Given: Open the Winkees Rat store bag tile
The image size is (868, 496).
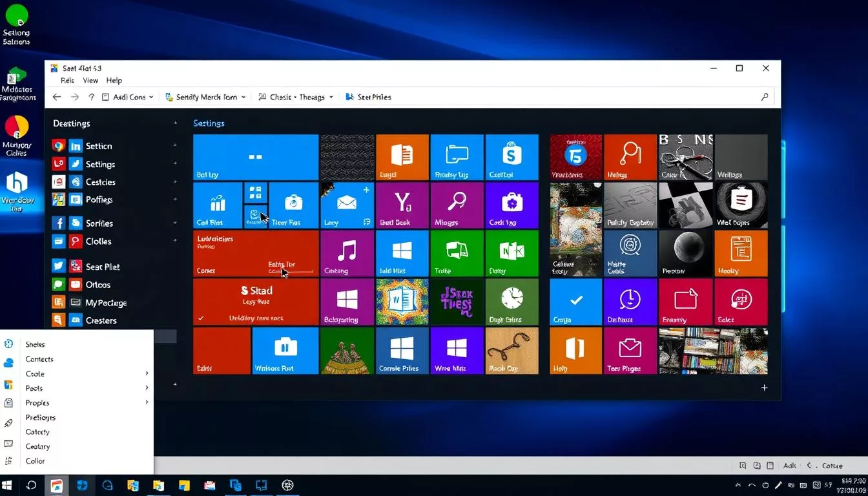Looking at the screenshot, I should 285,351.
